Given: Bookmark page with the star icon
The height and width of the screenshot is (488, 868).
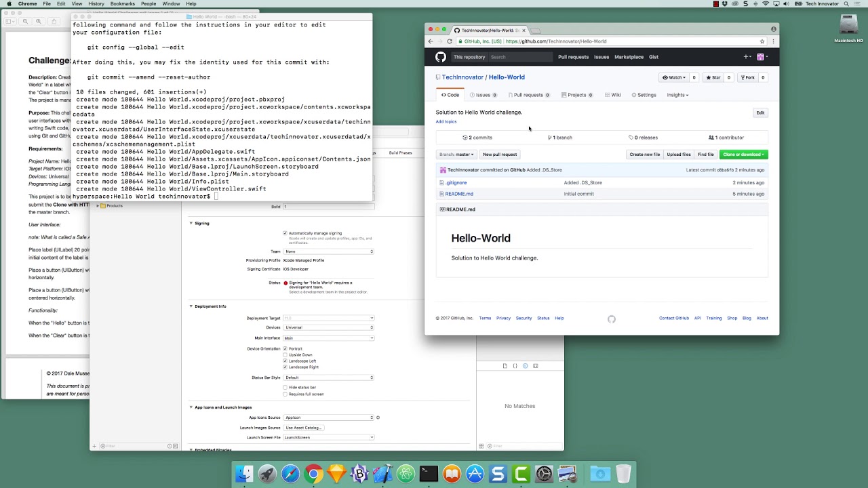Looking at the screenshot, I should click(762, 41).
